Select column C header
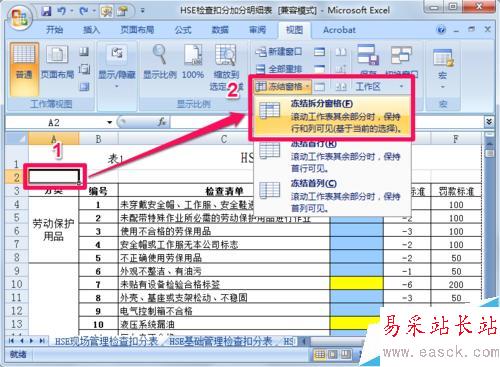Screen dimensions: 500x367 (x=224, y=139)
